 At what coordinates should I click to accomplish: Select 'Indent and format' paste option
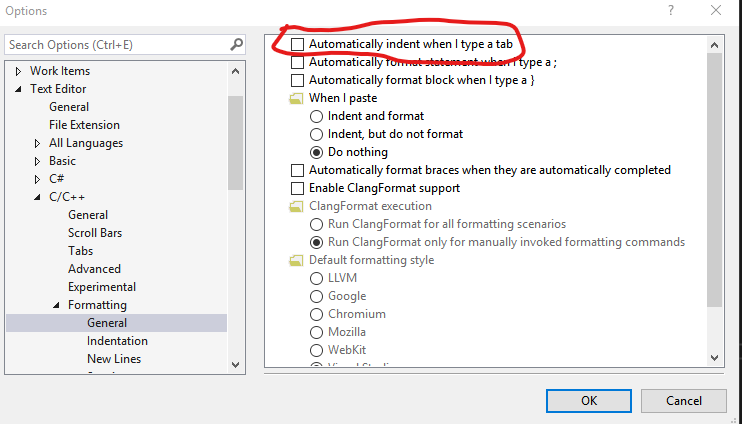tap(317, 117)
